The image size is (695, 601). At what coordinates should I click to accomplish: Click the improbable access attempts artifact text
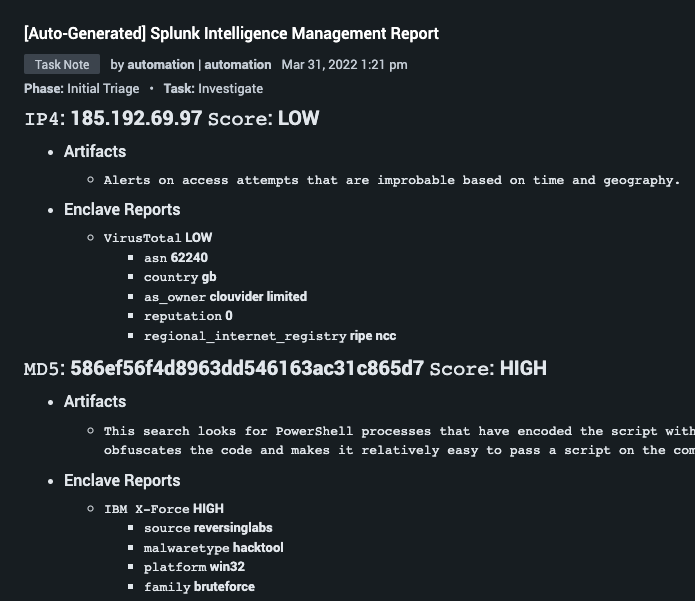tap(392, 180)
